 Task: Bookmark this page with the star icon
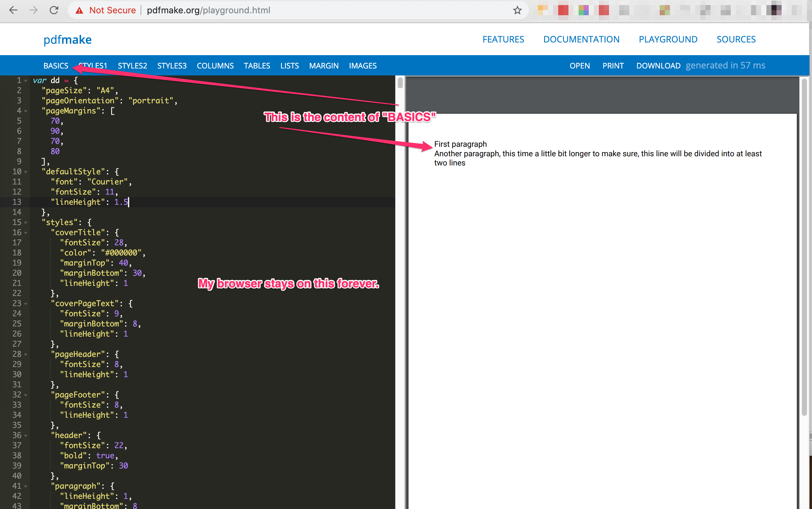click(517, 10)
